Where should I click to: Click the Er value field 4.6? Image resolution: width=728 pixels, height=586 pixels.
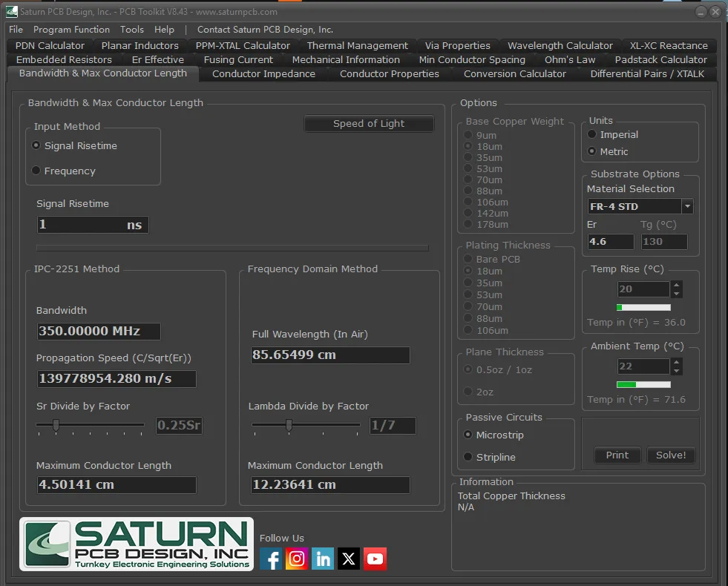pos(610,242)
